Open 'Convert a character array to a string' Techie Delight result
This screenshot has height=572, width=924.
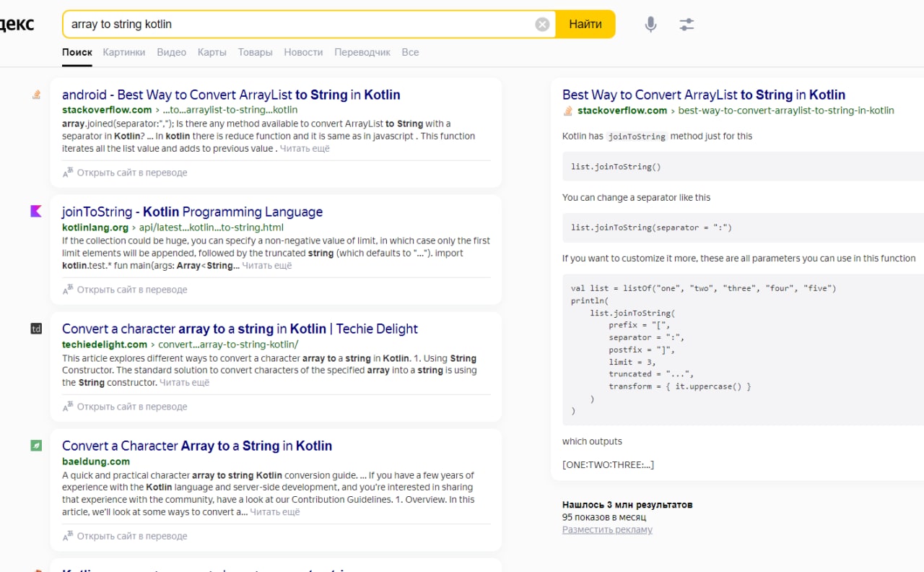pyautogui.click(x=240, y=329)
